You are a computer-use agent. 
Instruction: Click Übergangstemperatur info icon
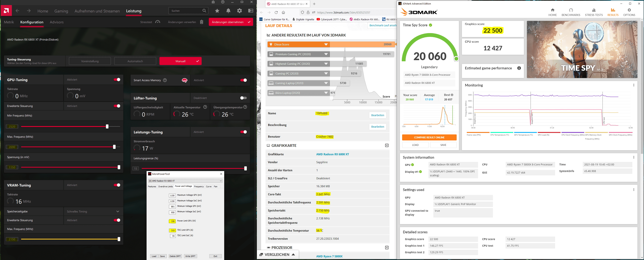coord(245,107)
